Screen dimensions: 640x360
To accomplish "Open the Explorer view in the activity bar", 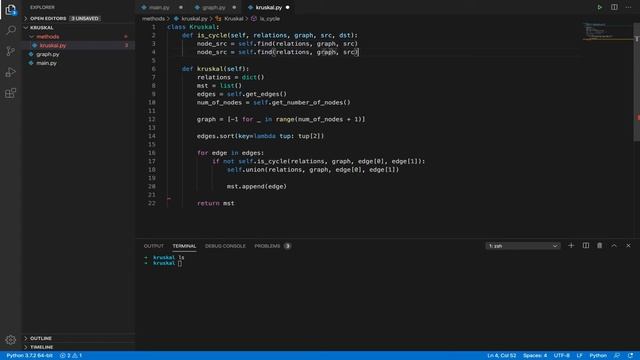I will pyautogui.click(x=11, y=9).
